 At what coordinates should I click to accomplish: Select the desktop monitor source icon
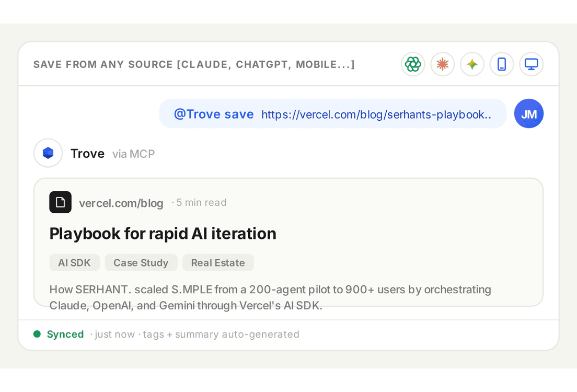(x=531, y=64)
